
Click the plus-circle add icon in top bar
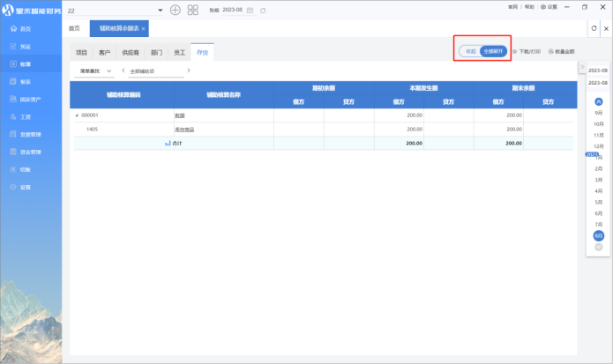pos(175,10)
